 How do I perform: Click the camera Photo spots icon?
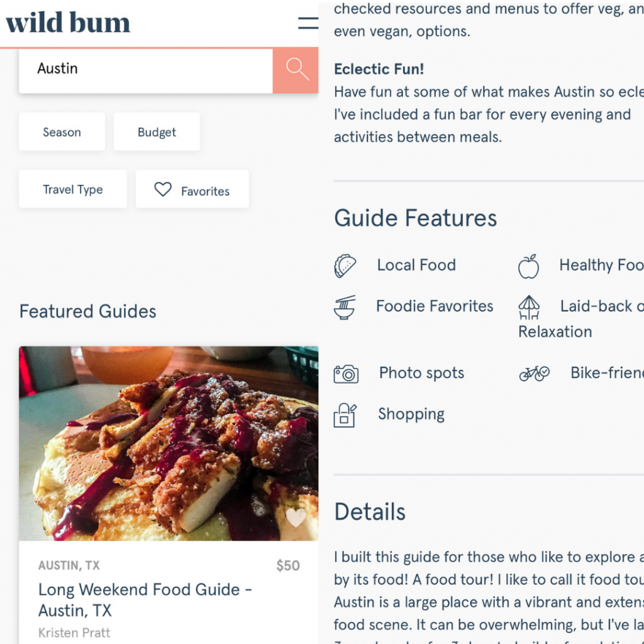(346, 374)
